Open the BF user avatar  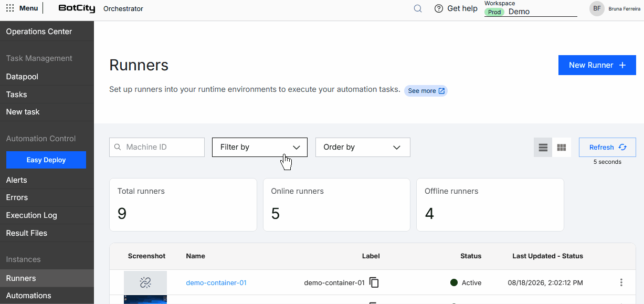point(597,8)
